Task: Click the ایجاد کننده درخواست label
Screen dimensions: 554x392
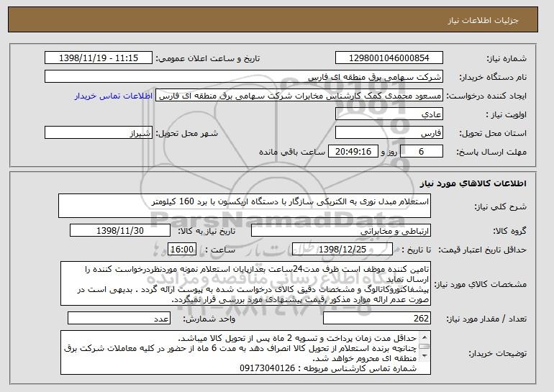Action: tap(486, 96)
